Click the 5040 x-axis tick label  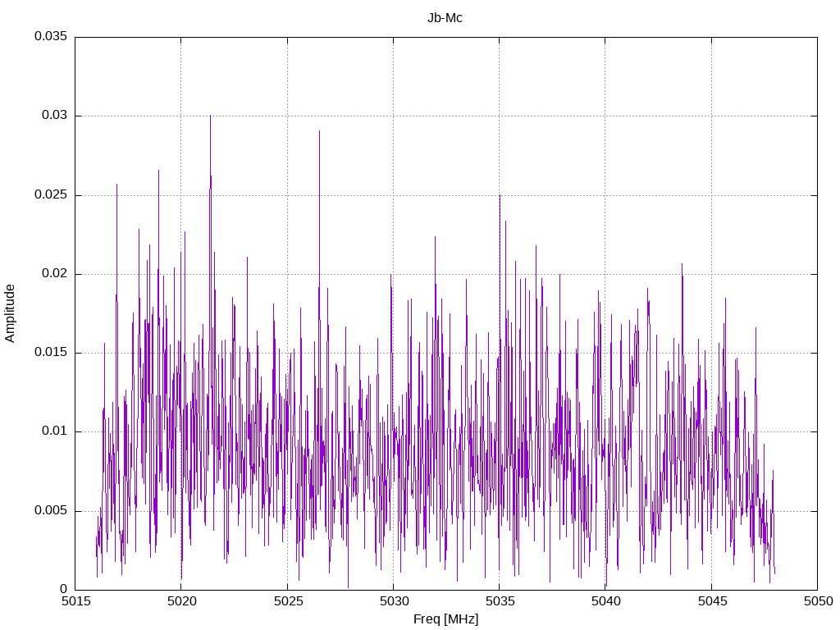point(606,601)
